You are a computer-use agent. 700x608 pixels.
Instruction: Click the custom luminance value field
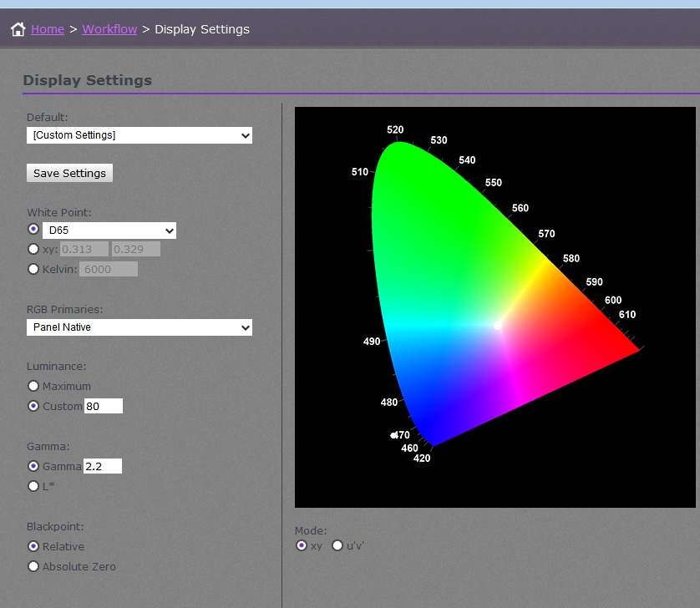pos(104,406)
